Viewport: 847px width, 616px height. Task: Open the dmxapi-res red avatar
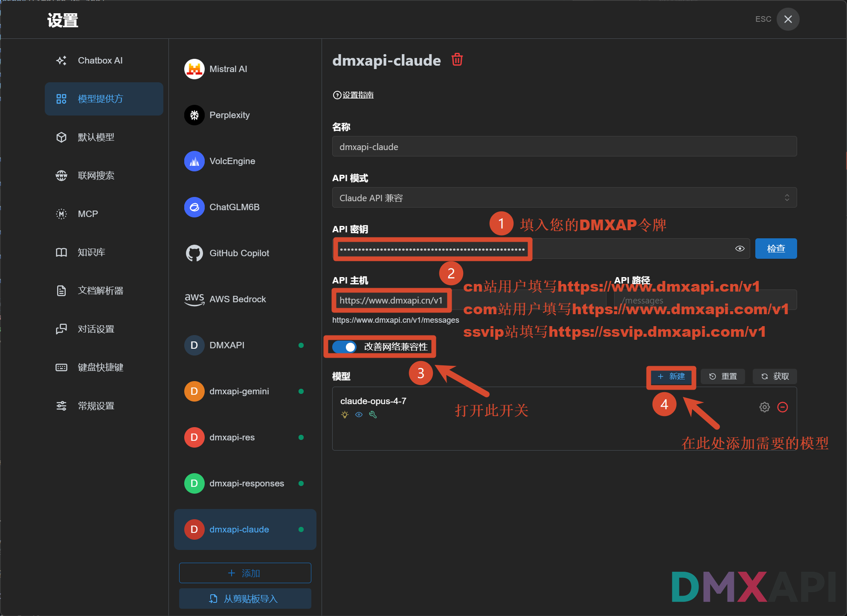coord(194,437)
